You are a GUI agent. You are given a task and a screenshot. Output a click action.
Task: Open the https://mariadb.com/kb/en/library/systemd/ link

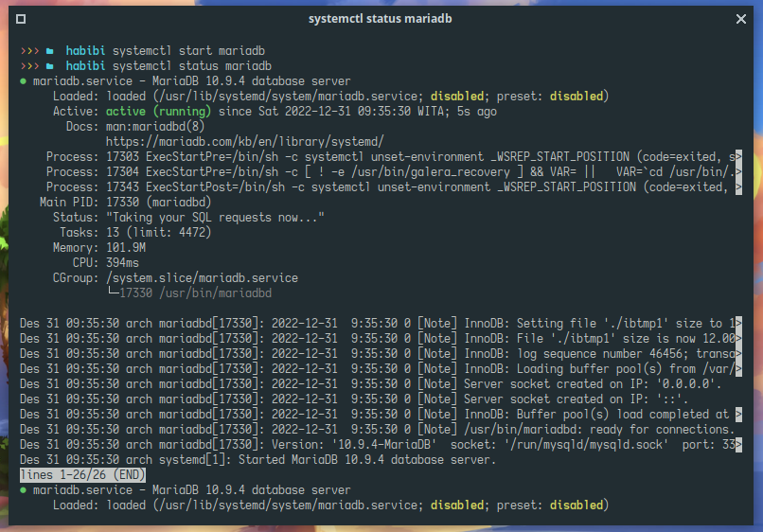click(x=245, y=142)
